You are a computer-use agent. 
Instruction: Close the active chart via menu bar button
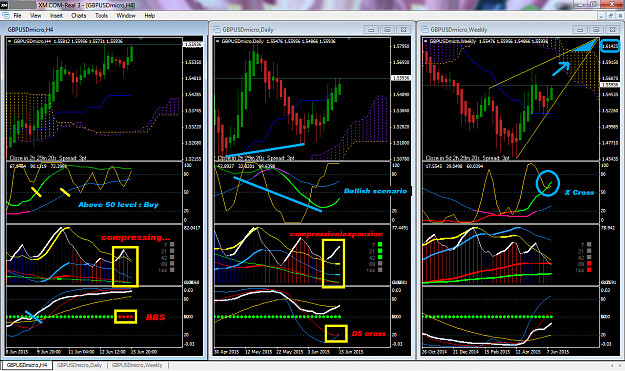tap(620, 16)
